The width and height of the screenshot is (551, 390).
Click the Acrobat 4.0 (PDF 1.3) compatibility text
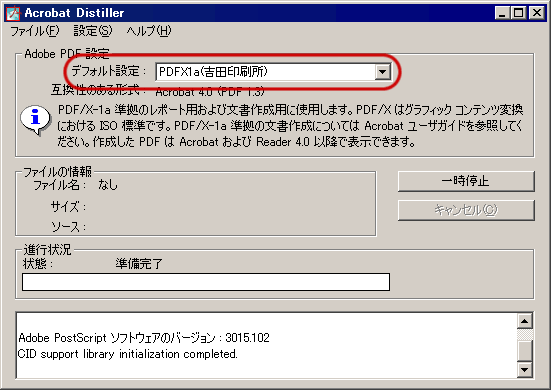click(210, 92)
